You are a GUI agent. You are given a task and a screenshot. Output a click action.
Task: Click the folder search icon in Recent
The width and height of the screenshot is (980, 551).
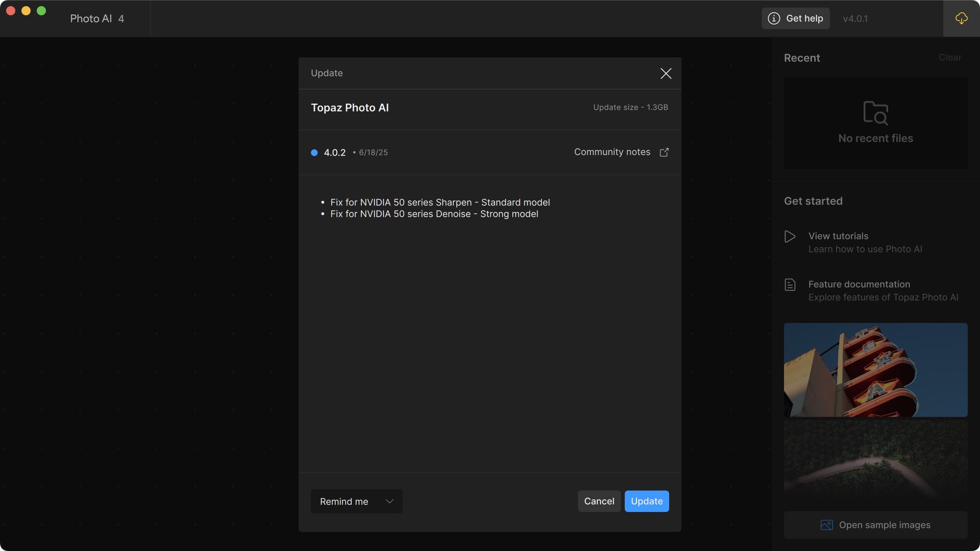pos(875,113)
